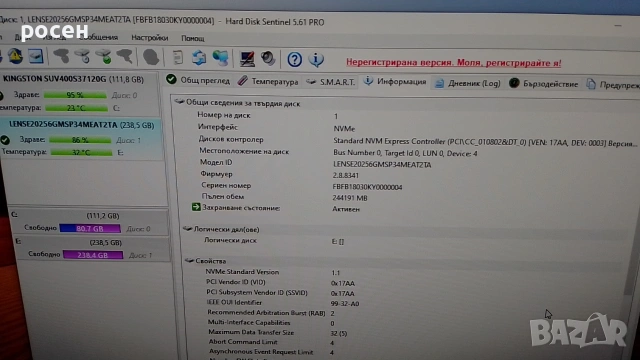The width and height of the screenshot is (640, 360).
Task: Collapse the Логически дял(ове) section
Action: pos(187,229)
